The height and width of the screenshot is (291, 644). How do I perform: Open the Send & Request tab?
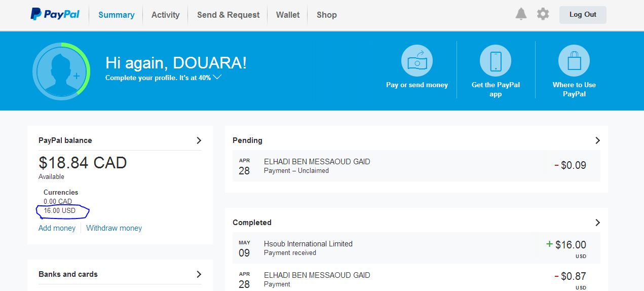coord(229,15)
